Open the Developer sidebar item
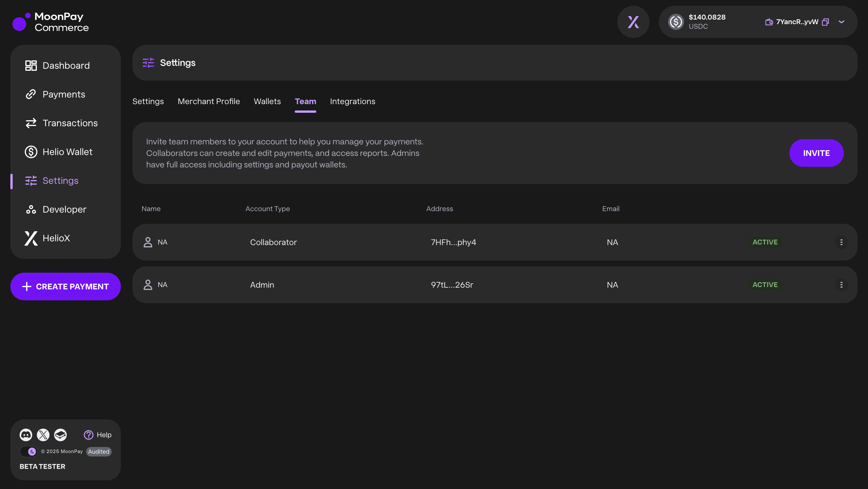This screenshot has width=868, height=489. pyautogui.click(x=64, y=209)
